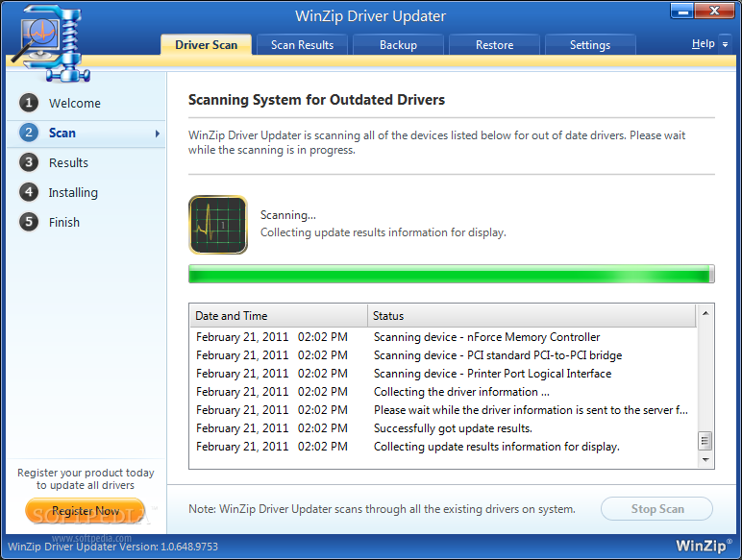Click the Stop Scan button
Image resolution: width=742 pixels, height=560 pixels.
click(x=656, y=509)
